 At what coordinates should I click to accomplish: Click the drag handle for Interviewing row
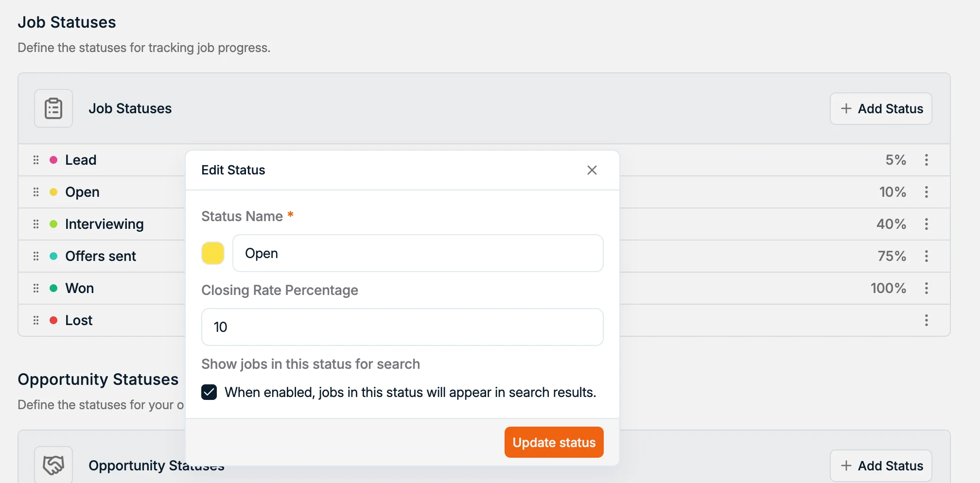point(36,224)
